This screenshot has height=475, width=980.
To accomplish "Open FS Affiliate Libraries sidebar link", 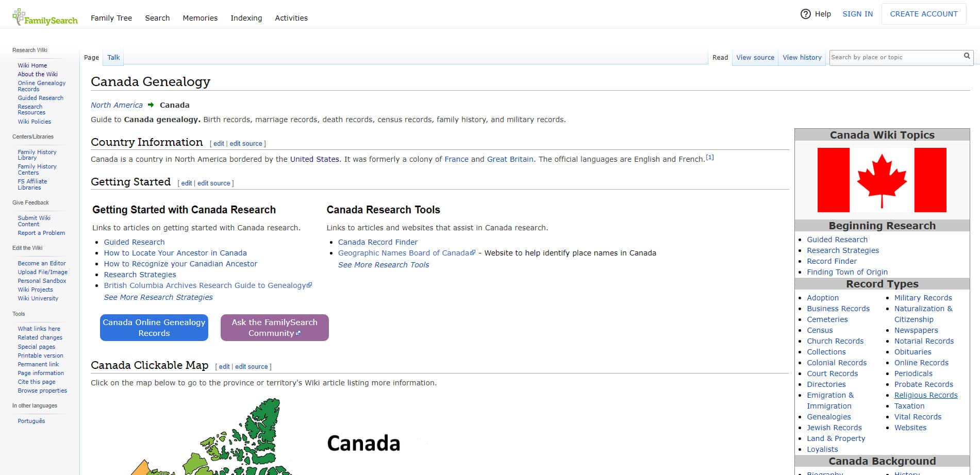I will click(x=32, y=184).
